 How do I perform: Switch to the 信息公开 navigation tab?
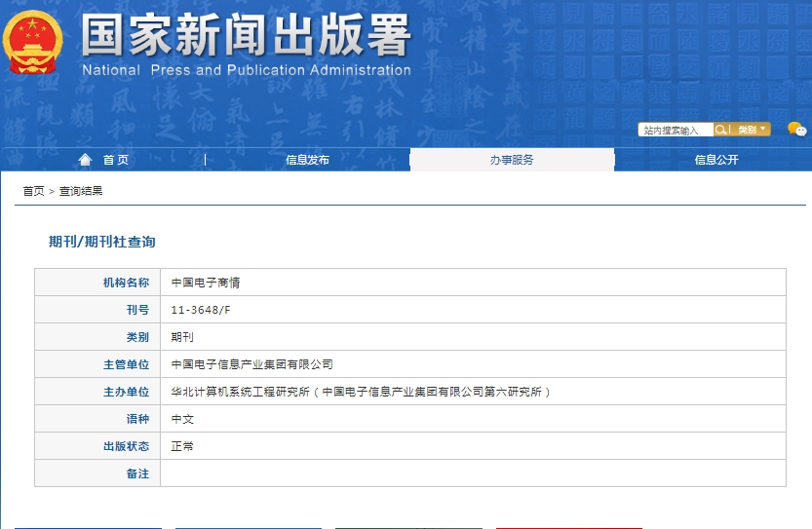[x=716, y=160]
